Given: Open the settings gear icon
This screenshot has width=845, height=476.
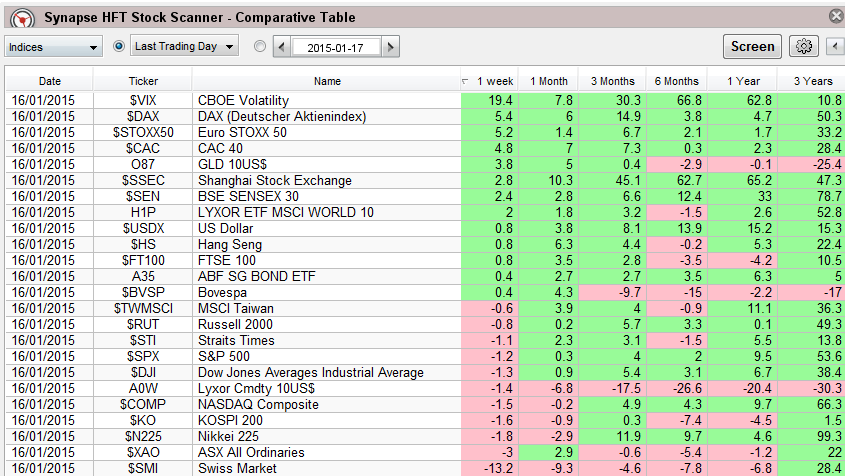Looking at the screenshot, I should coord(803,46).
